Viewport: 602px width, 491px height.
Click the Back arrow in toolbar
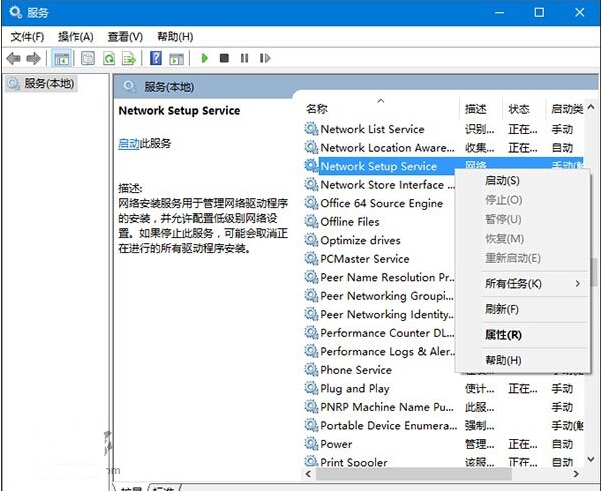(13, 59)
